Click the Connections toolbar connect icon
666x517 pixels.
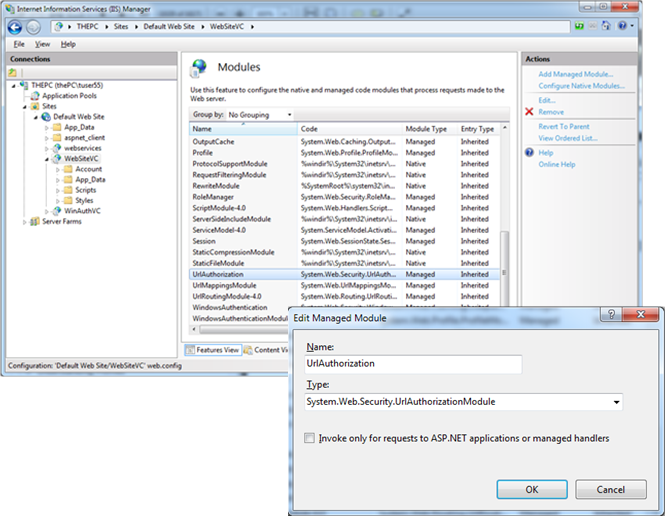13,73
